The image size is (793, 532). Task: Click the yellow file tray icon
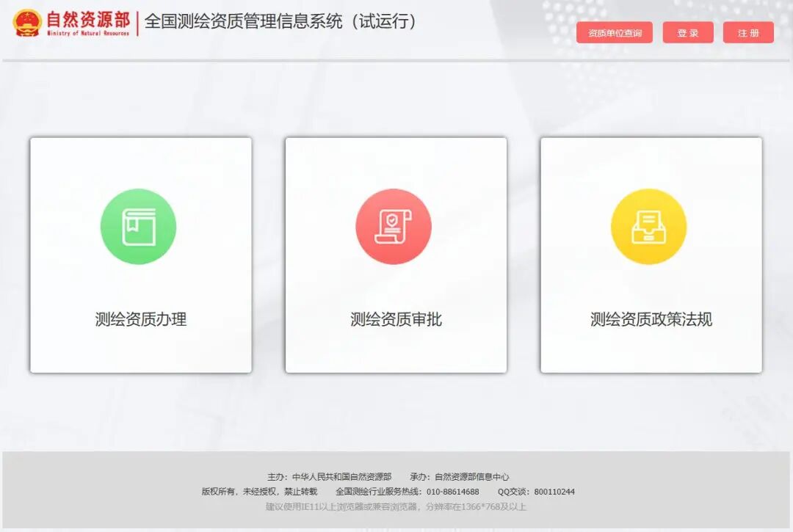649,226
